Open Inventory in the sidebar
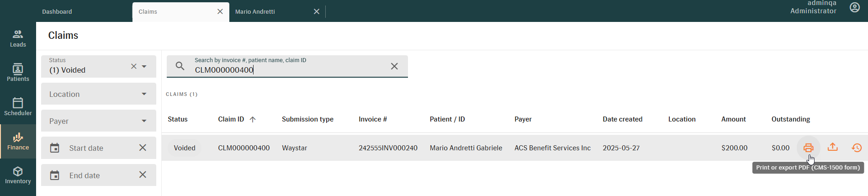868x196 pixels. tap(18, 175)
